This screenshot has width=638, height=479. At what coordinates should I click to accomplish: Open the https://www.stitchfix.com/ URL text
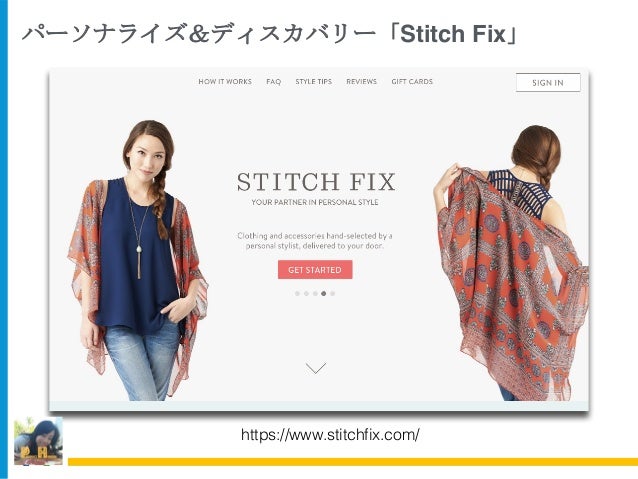click(330, 435)
